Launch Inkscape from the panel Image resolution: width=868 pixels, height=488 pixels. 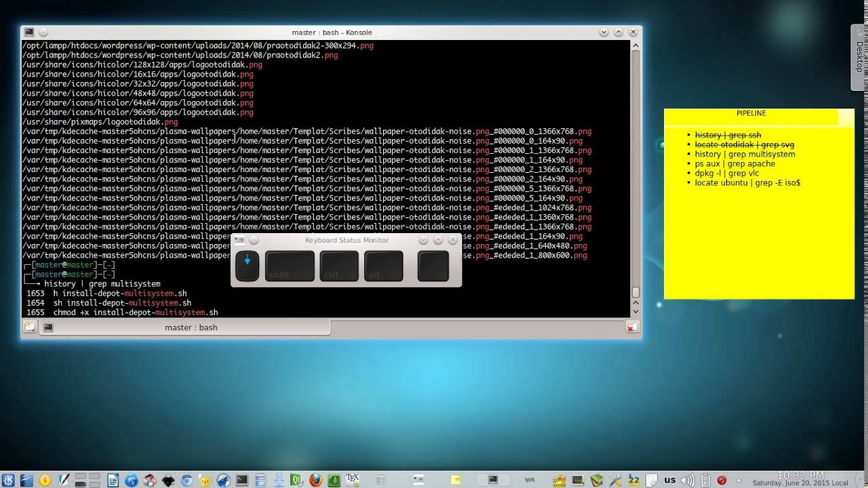click(168, 480)
